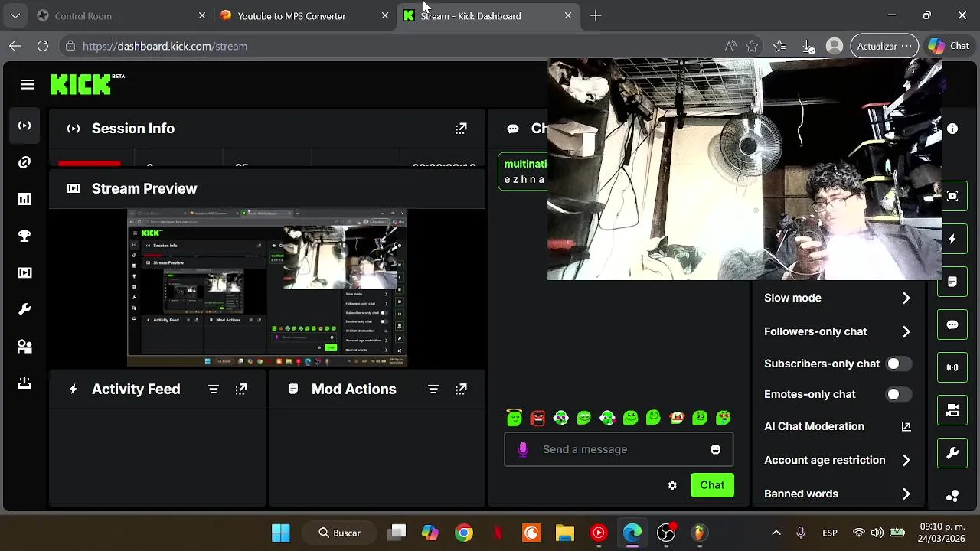This screenshot has width=980, height=551.
Task: Insert the red angry emote
Action: pyautogui.click(x=537, y=418)
